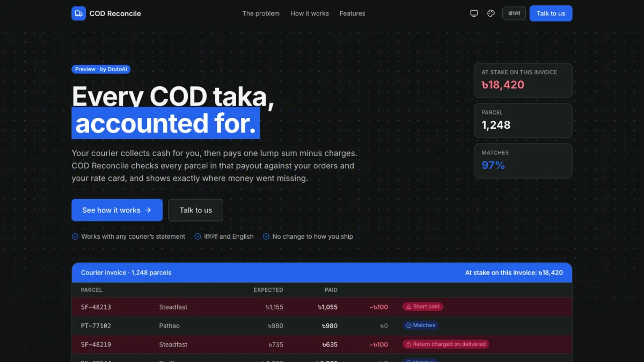The width and height of the screenshot is (644, 362).
Task: Click the Pathao courier name
Action: (170, 326)
